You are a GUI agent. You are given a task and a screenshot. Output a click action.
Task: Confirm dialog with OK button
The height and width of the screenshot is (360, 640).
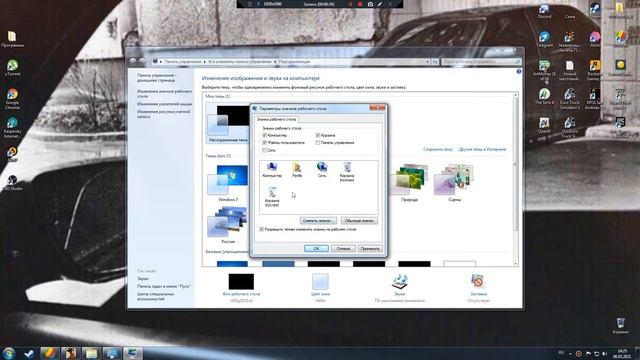click(x=316, y=249)
